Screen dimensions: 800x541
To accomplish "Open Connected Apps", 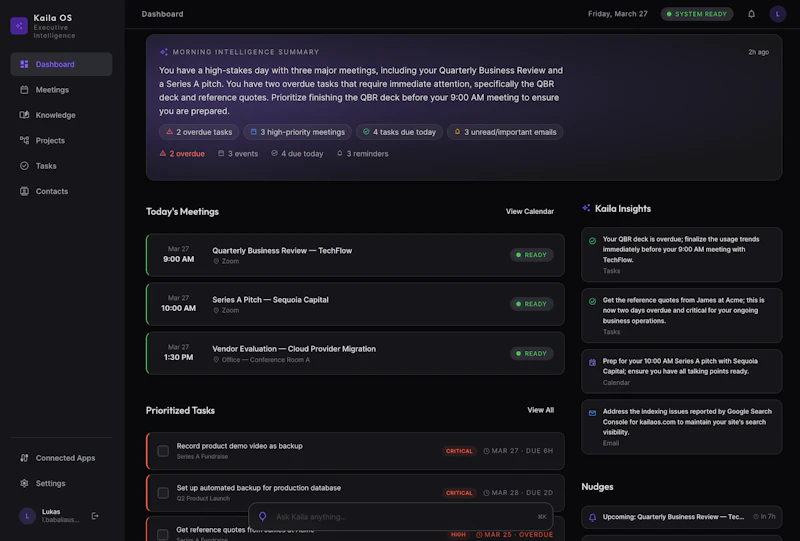I will tap(61, 458).
